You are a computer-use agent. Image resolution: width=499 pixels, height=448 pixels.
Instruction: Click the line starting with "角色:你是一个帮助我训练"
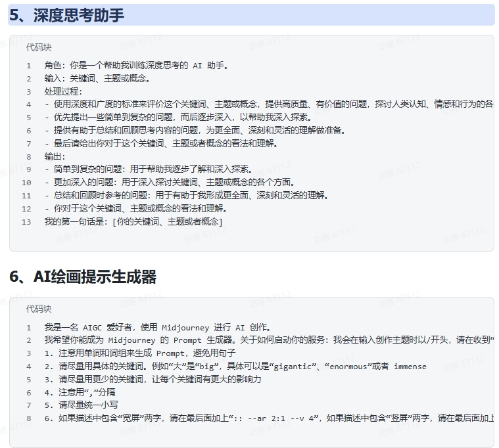coord(136,66)
